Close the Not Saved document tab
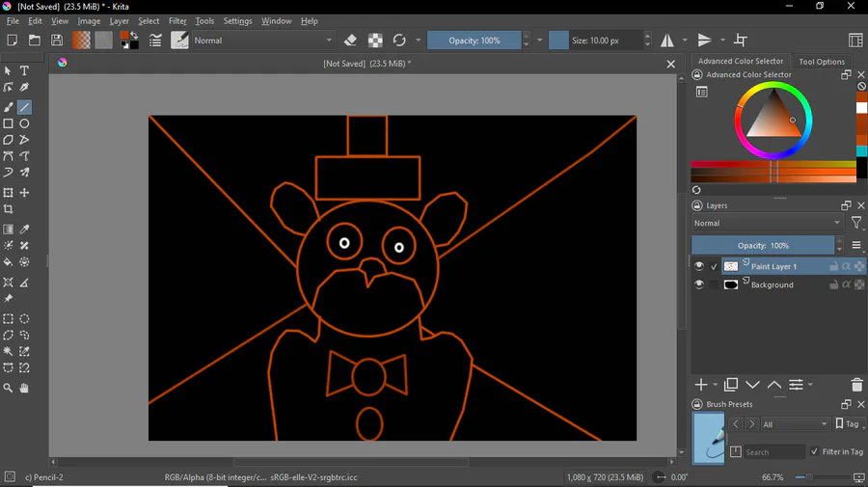868x487 pixels. point(671,65)
